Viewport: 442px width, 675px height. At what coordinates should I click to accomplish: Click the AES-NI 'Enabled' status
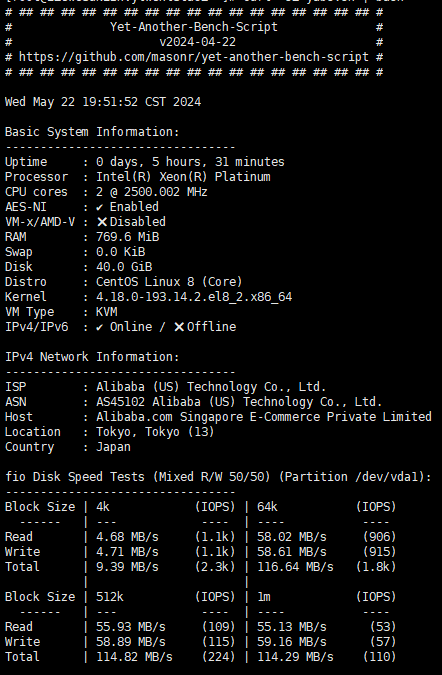click(x=134, y=207)
